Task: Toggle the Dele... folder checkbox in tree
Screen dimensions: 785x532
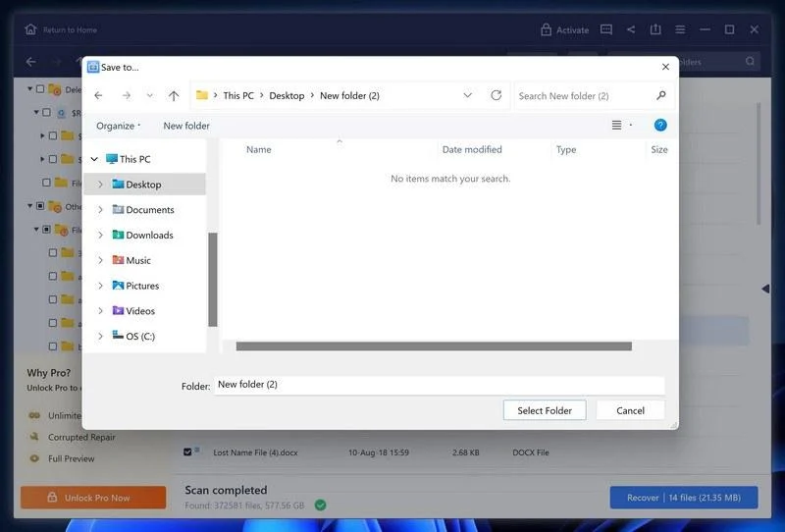Action: click(x=40, y=88)
